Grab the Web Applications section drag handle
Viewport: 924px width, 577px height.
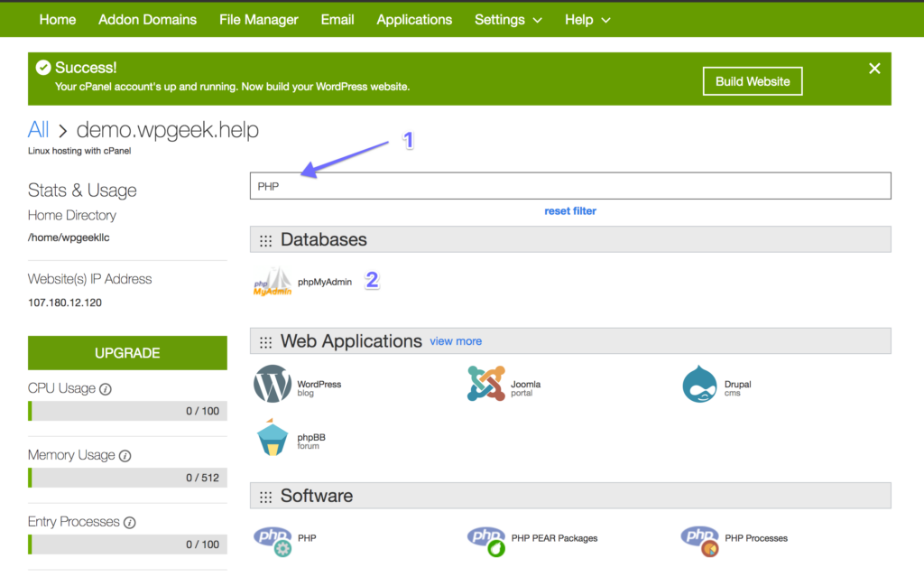266,341
